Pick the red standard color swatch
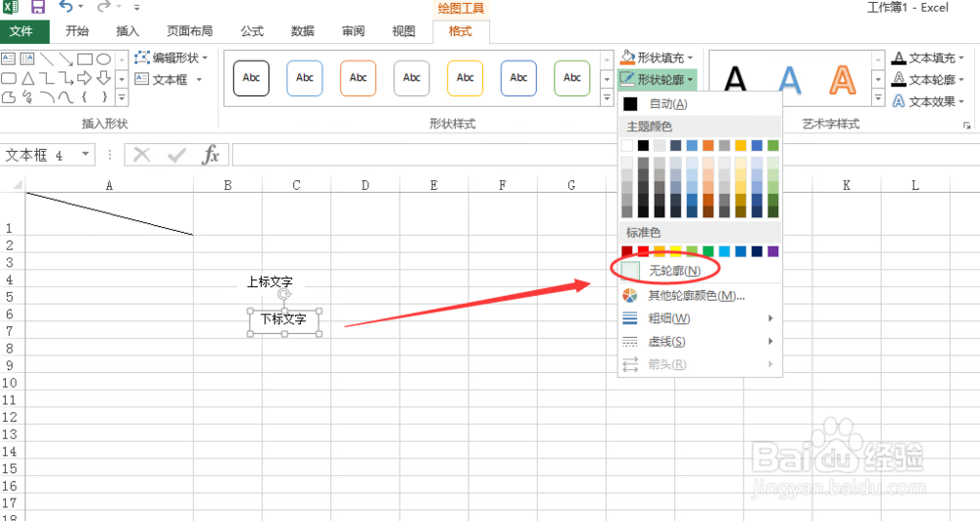 pos(643,251)
